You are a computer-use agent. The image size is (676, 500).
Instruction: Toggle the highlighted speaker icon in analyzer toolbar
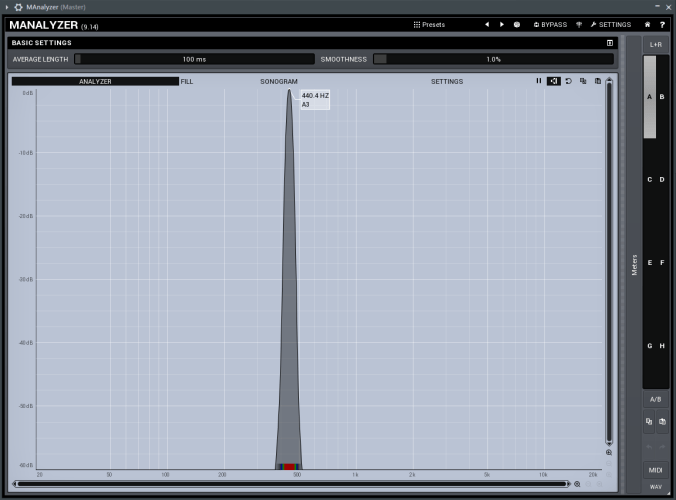(x=554, y=81)
